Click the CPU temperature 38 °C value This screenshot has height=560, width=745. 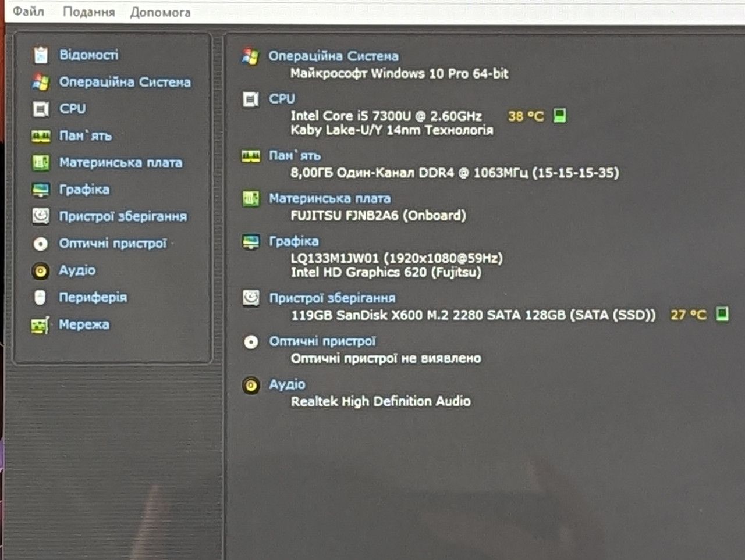(x=526, y=116)
